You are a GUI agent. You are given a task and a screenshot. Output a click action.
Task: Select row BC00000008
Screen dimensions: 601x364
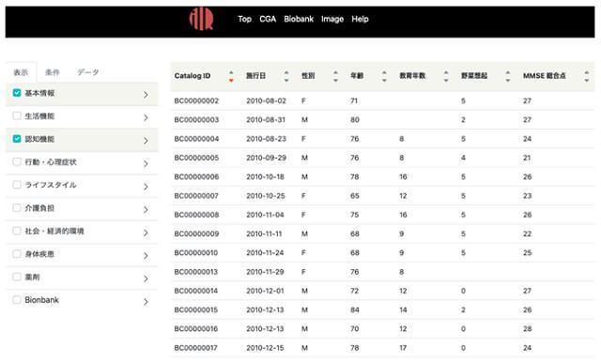[382, 215]
